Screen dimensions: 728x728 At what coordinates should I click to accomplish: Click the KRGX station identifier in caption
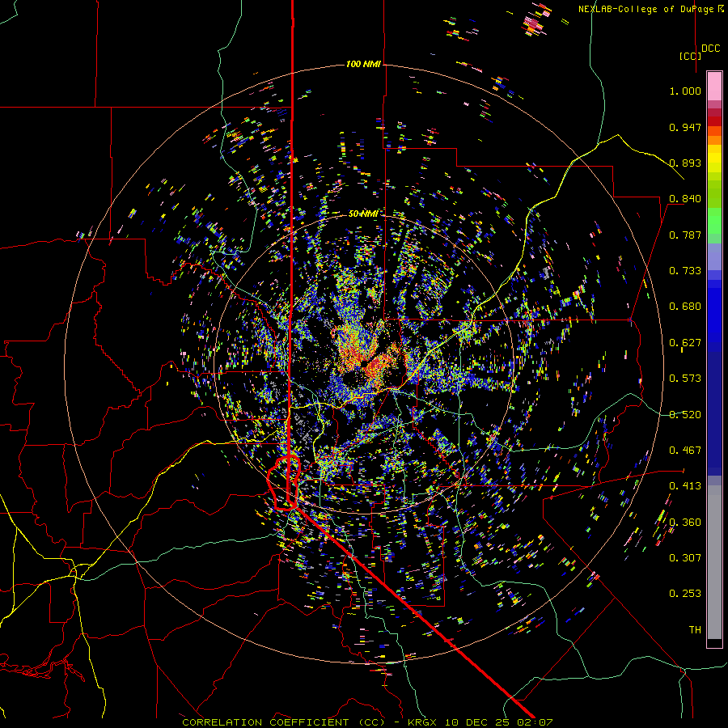(x=423, y=722)
